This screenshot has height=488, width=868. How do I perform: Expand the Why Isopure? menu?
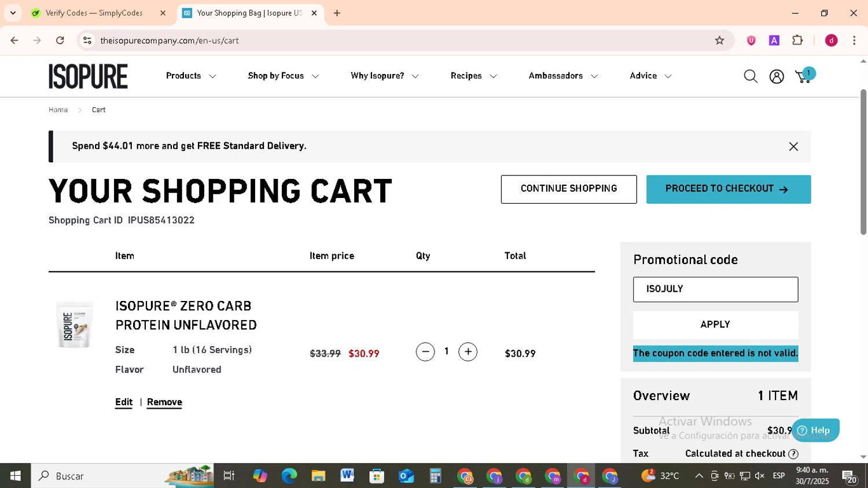(384, 76)
